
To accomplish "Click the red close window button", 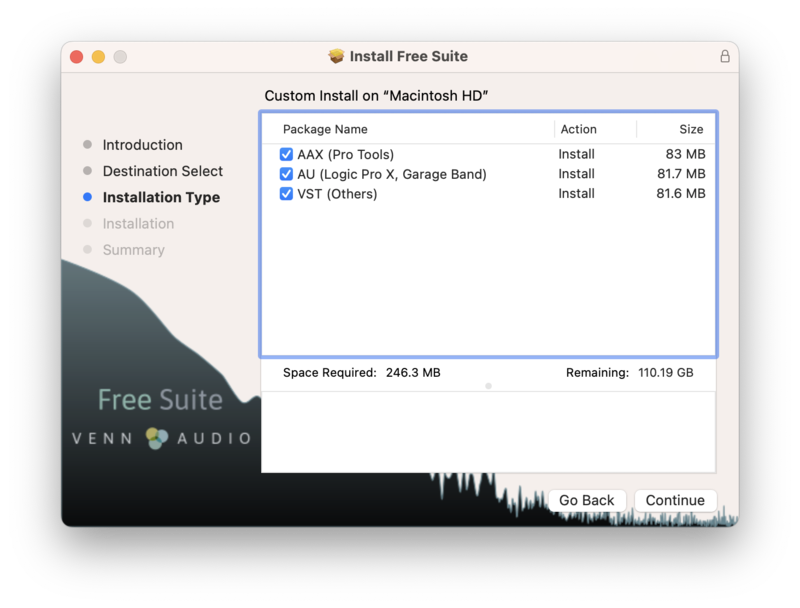I will (76, 57).
